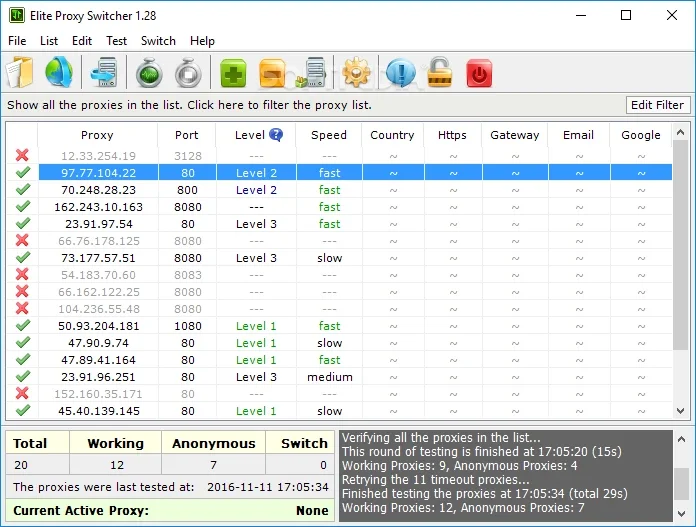
Task: Click the red power button icon
Action: pyautogui.click(x=479, y=73)
